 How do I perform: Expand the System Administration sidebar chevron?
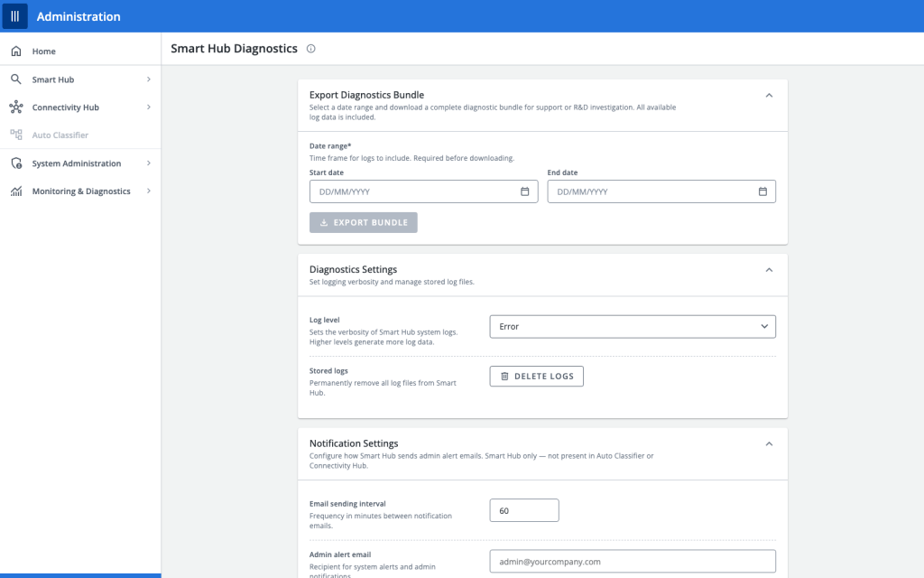149,163
